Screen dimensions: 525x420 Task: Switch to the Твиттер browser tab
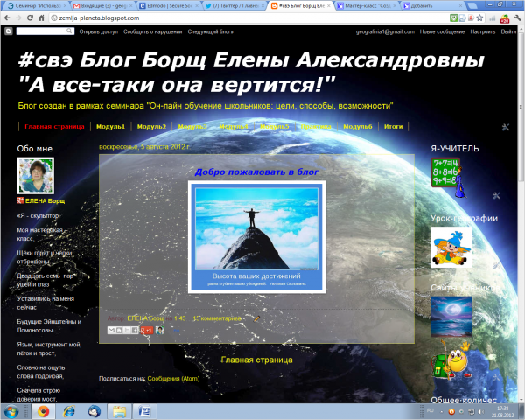coord(235,6)
